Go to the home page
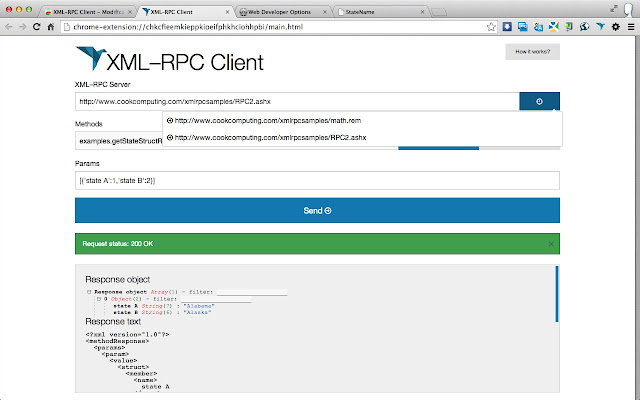This screenshot has width=640, height=400. 51,27
